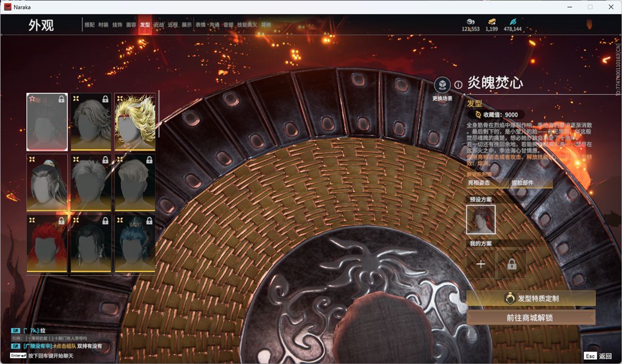The width and height of the screenshot is (622, 364).
Task: Switch to the 其他 tab
Action: (x=266, y=25)
